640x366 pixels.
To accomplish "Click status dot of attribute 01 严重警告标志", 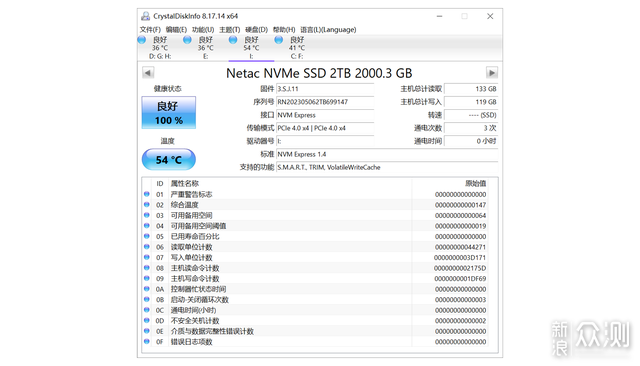I will [147, 194].
